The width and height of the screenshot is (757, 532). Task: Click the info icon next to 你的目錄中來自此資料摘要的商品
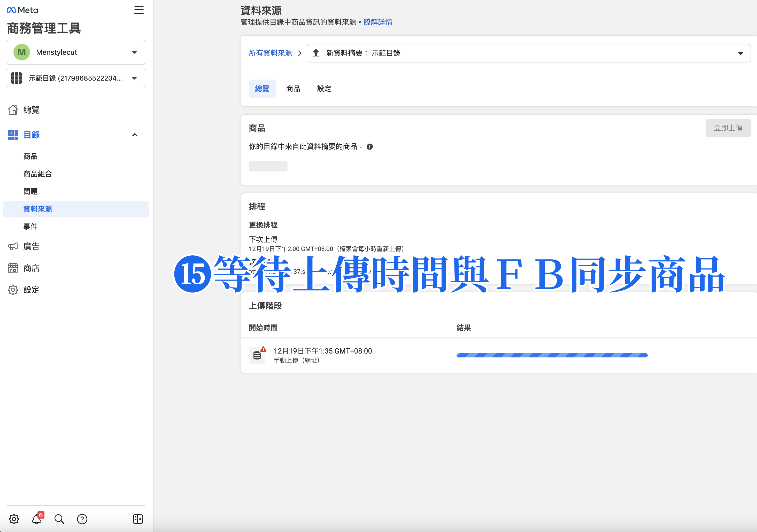370,147
